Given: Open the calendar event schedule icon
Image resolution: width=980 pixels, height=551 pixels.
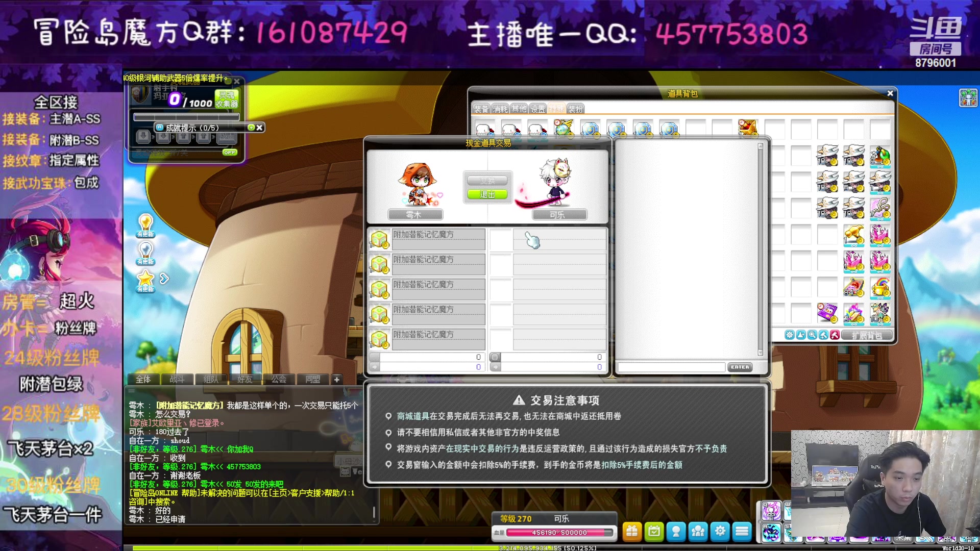Looking at the screenshot, I should (654, 532).
